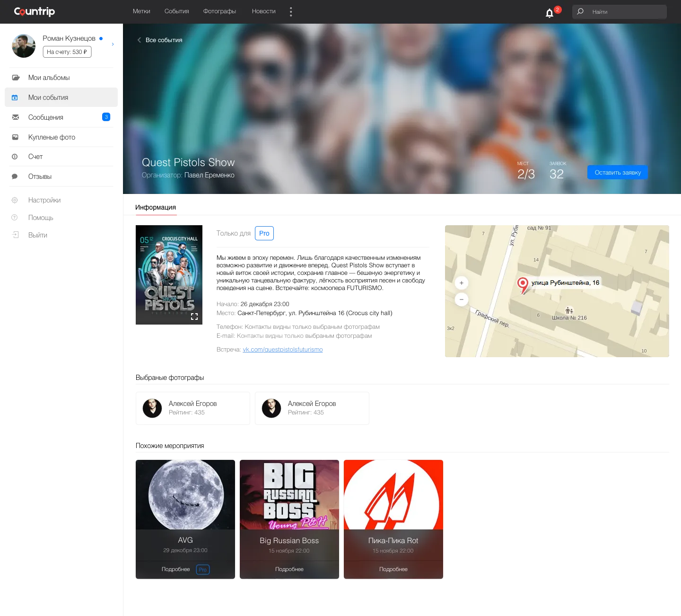Open the Фотографы menu item

219,11
